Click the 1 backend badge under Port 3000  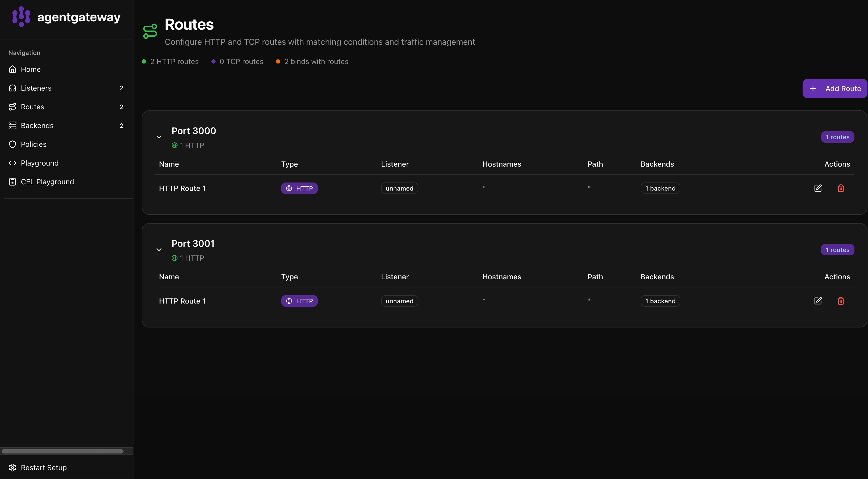pos(660,188)
